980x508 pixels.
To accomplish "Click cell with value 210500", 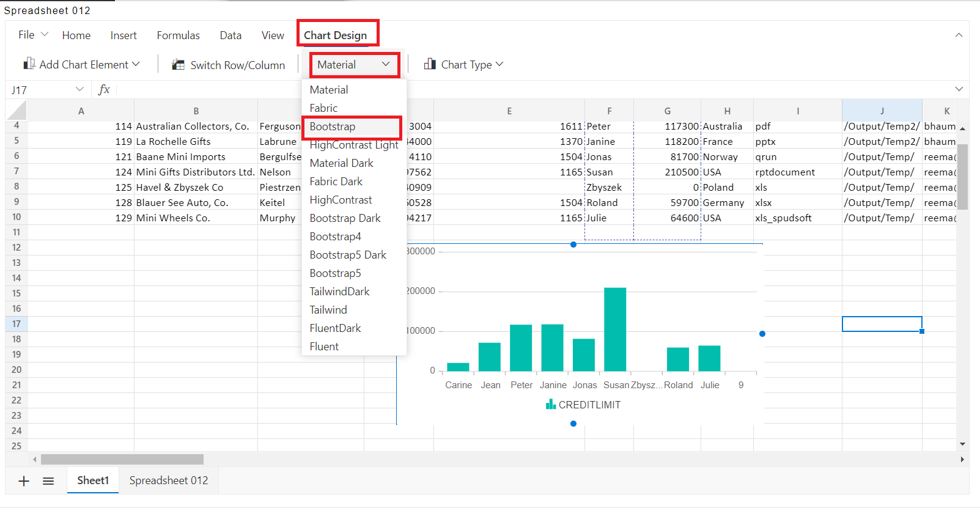I will tap(667, 172).
